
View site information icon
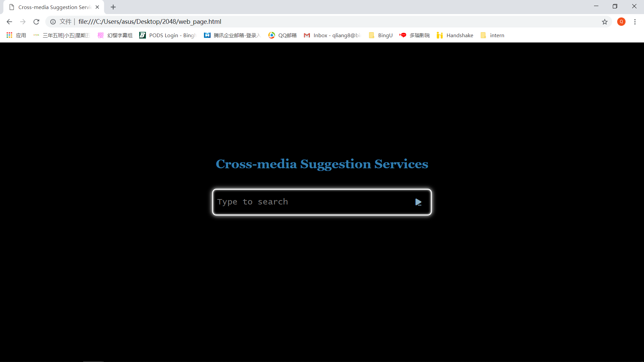(x=53, y=22)
